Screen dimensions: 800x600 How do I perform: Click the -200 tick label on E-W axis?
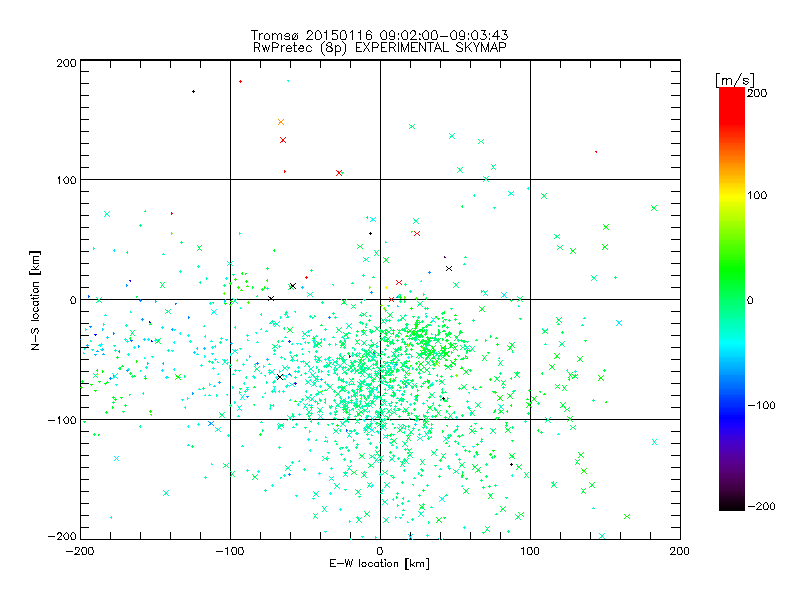coord(80,551)
